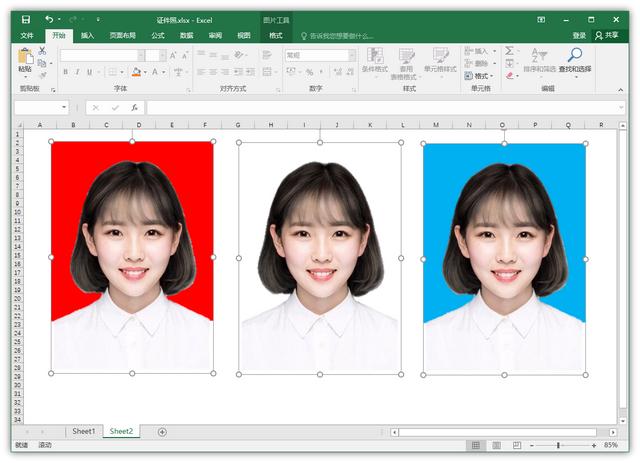Click the Fill Color paint bucket
Viewport: 640px width, 463px height.
coord(136,72)
